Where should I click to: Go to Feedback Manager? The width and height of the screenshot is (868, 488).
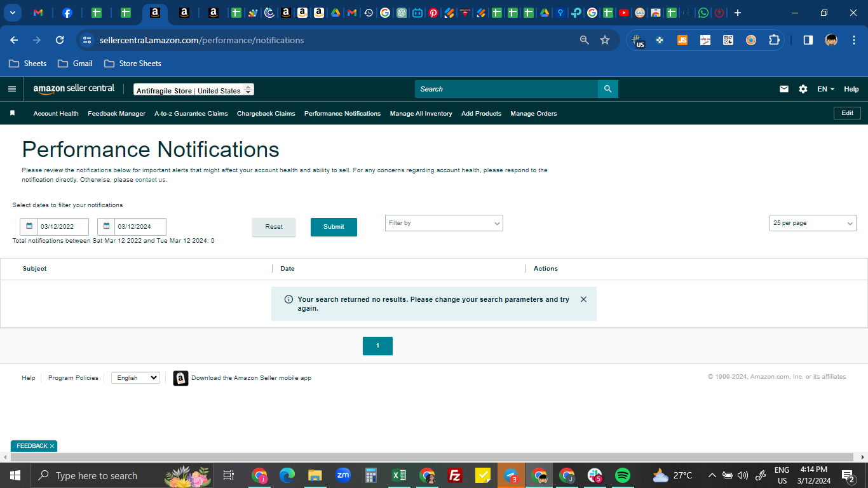point(117,114)
